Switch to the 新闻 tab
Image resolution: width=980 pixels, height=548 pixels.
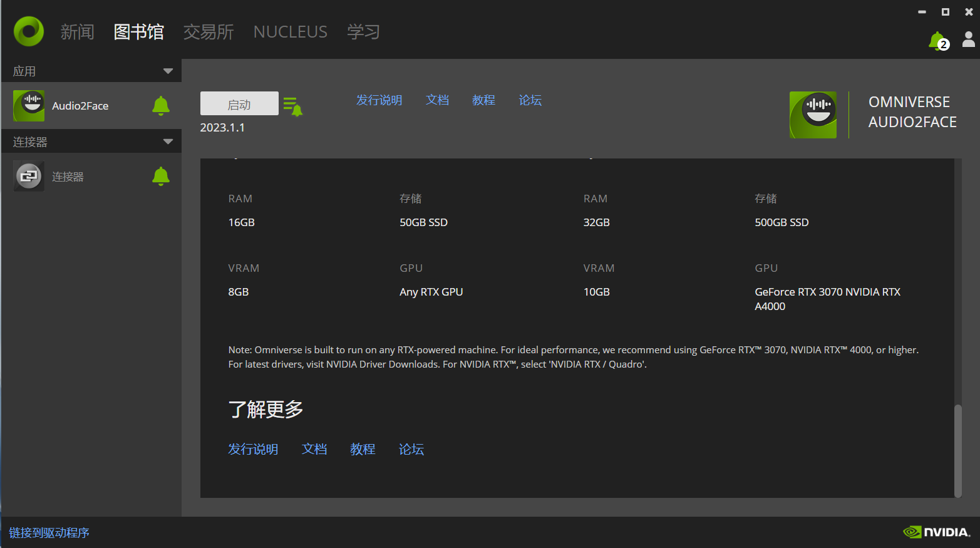click(77, 32)
